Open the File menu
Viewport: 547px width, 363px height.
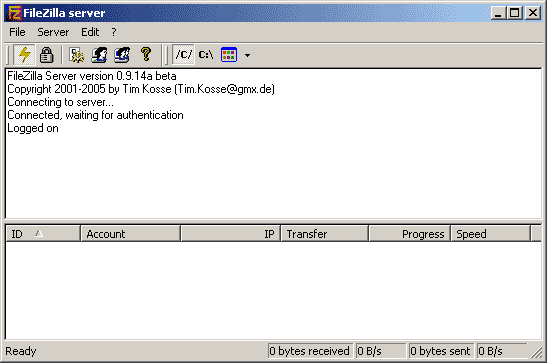17,32
